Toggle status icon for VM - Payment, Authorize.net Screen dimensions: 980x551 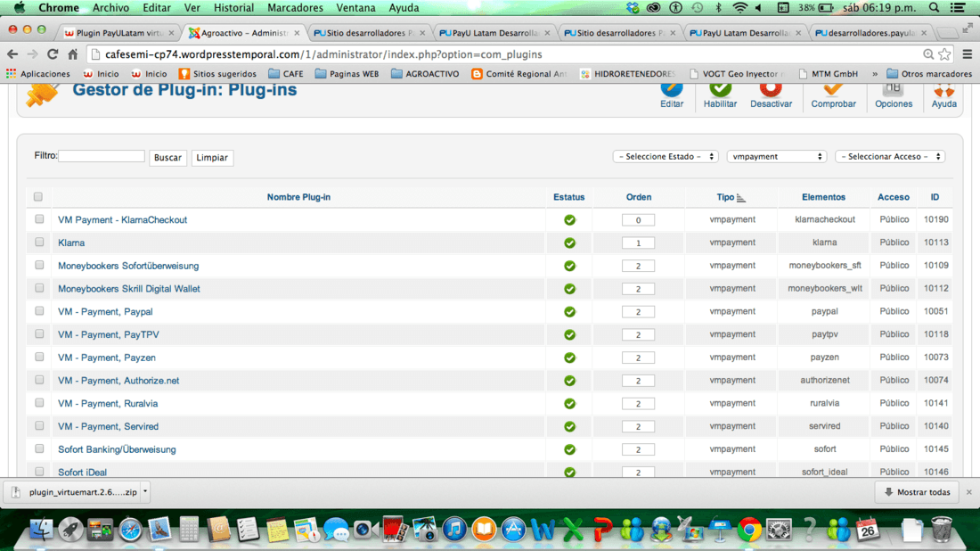pyautogui.click(x=569, y=380)
